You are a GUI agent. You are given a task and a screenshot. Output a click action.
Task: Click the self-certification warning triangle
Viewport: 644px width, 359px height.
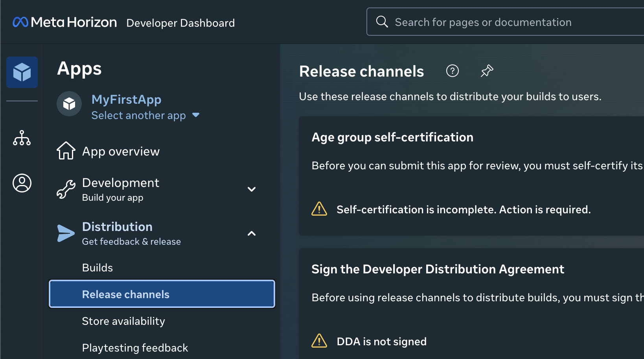click(x=319, y=209)
